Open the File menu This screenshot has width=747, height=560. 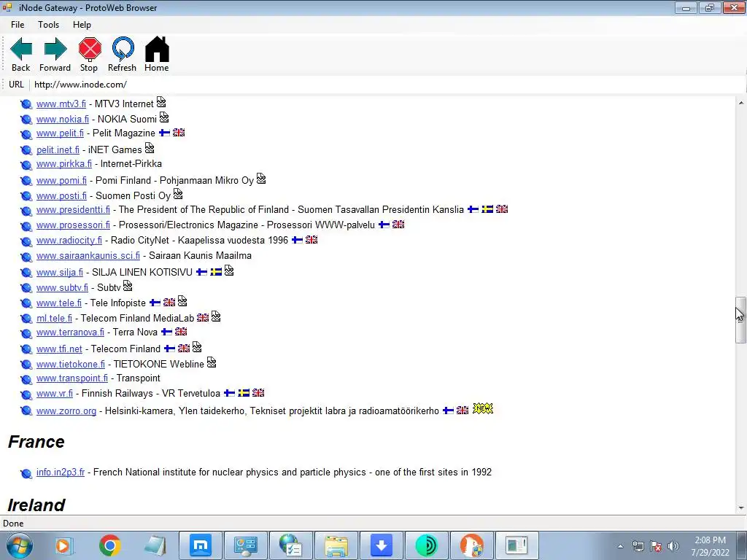[x=18, y=25]
